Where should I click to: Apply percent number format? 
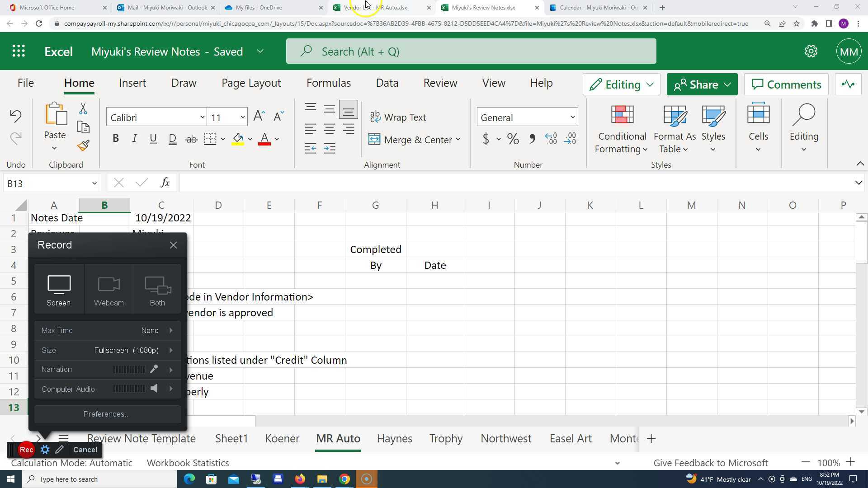[x=513, y=139]
